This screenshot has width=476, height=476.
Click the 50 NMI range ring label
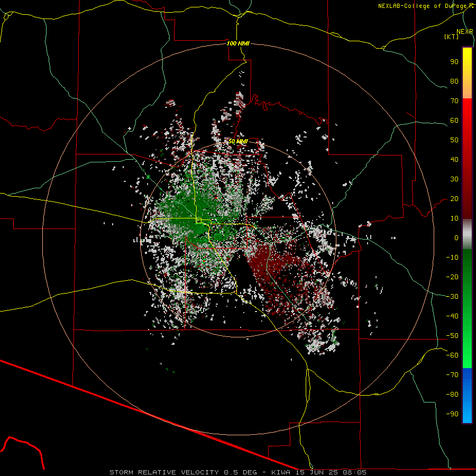(238, 141)
